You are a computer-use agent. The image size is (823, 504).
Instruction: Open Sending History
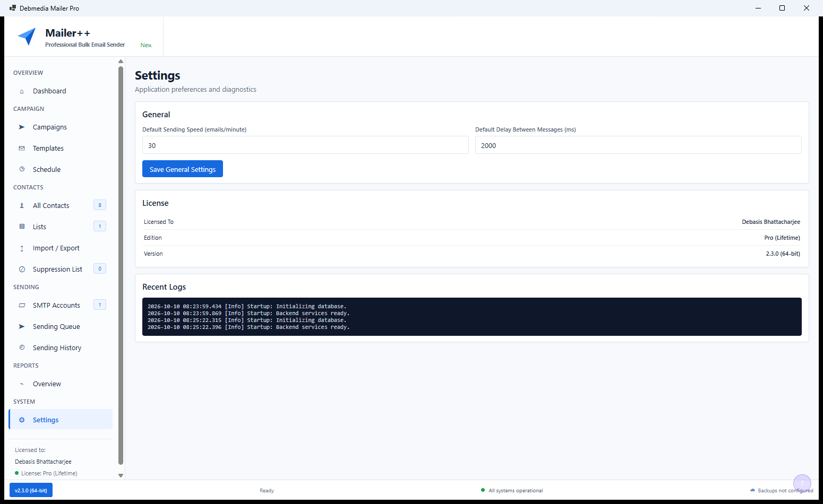61,348
